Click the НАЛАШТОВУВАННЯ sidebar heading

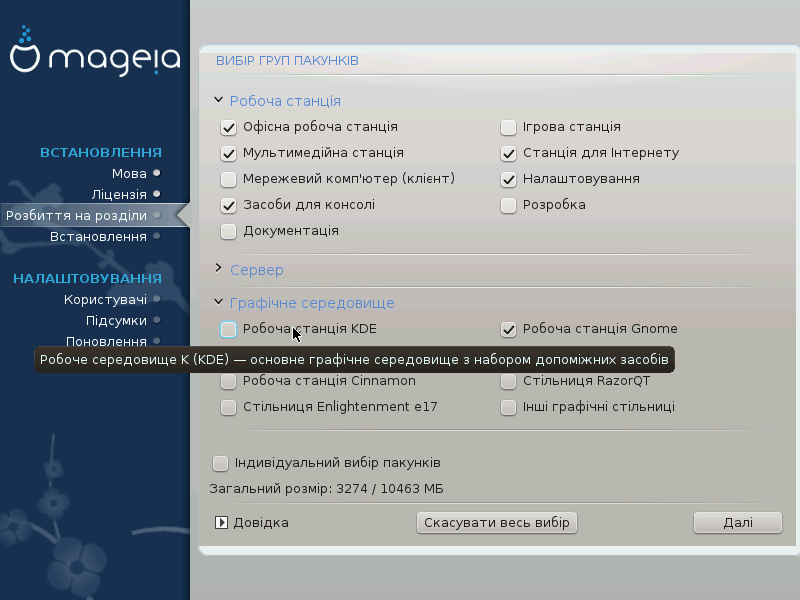pyautogui.click(x=87, y=279)
